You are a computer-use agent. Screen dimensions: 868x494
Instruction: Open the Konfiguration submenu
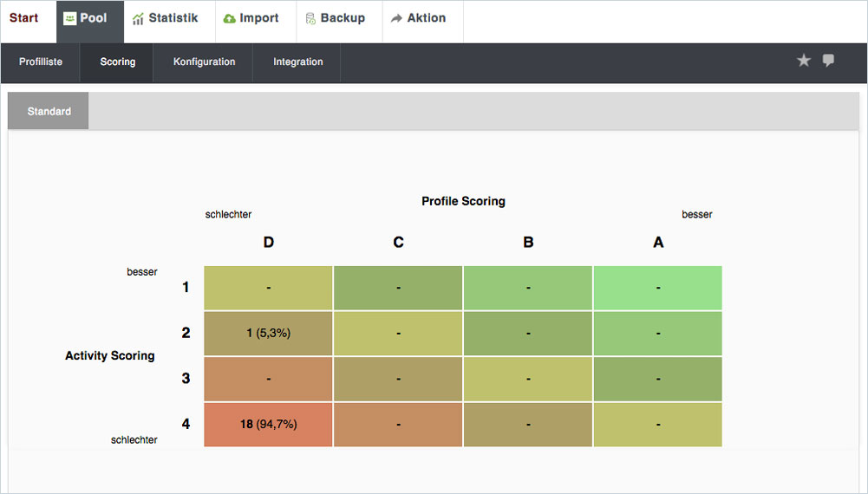click(205, 62)
